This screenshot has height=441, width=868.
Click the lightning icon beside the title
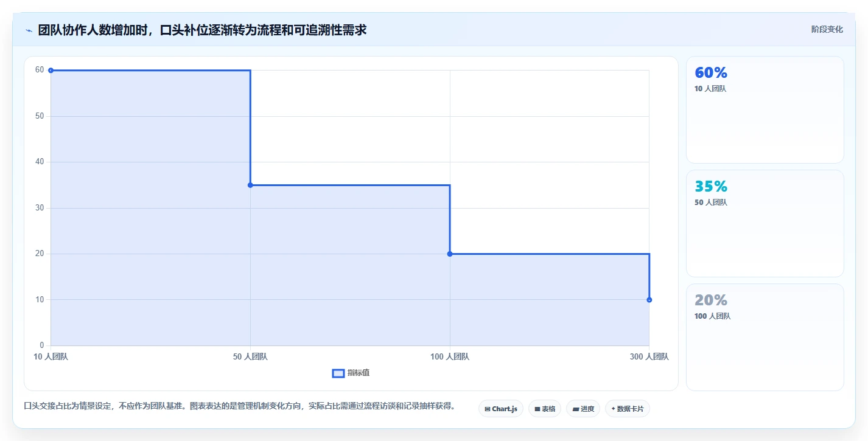pos(29,30)
